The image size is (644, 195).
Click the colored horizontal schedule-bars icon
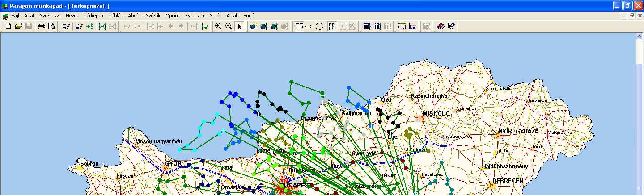coord(402,26)
